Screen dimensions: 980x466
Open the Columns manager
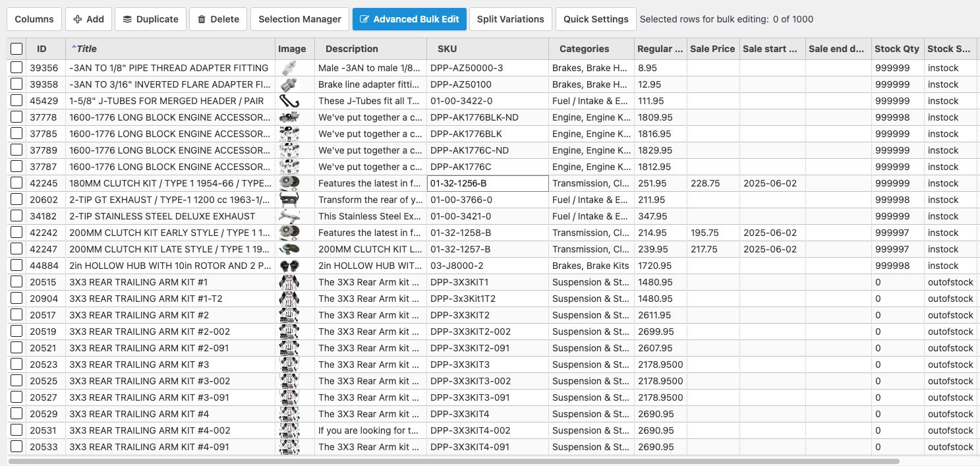point(34,19)
